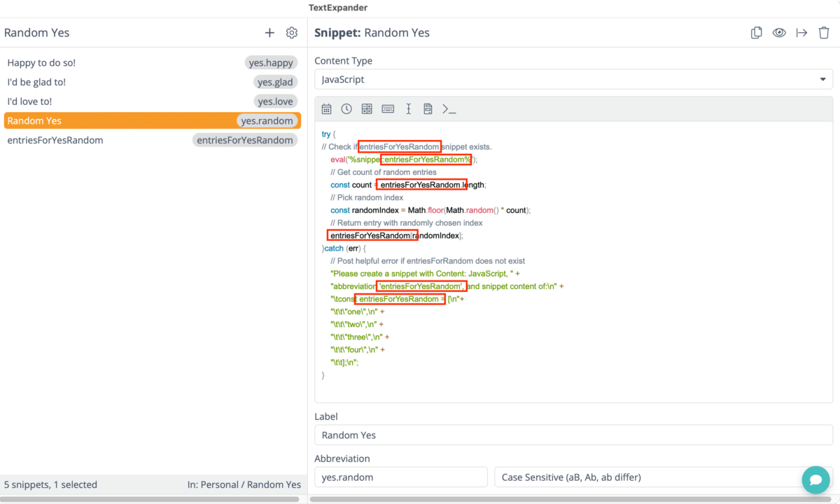
Task: Click the "// Pick random index" comment line
Action: [x=367, y=197]
